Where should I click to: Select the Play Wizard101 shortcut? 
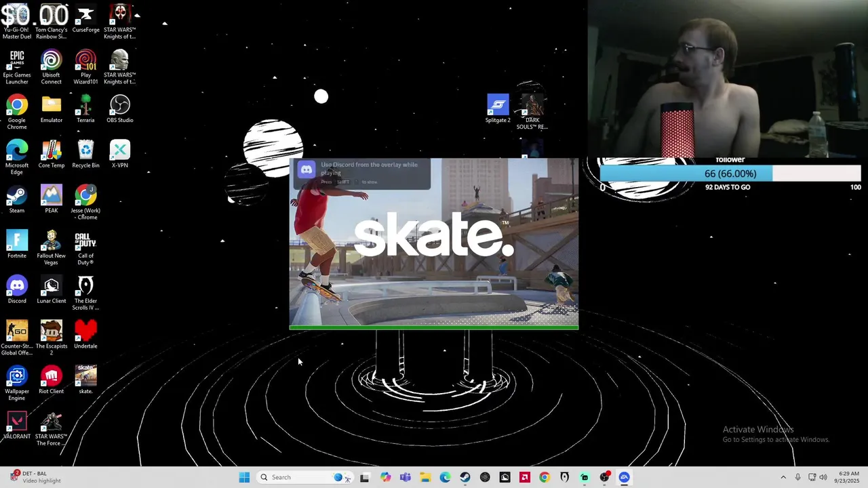85,68
